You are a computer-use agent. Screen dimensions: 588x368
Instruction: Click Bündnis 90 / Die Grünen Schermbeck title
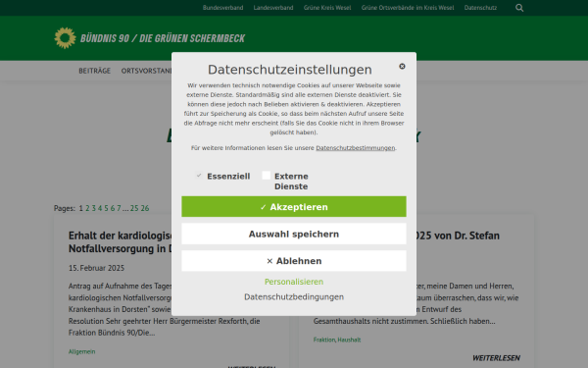pyautogui.click(x=163, y=38)
